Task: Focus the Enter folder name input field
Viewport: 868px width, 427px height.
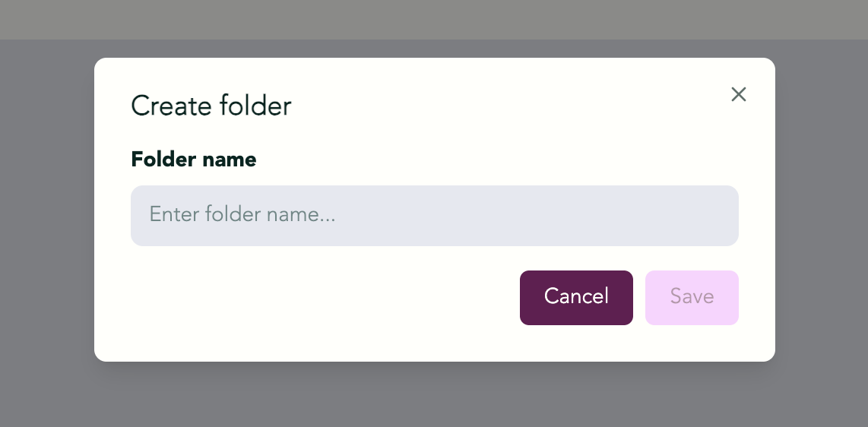Action: coord(435,216)
